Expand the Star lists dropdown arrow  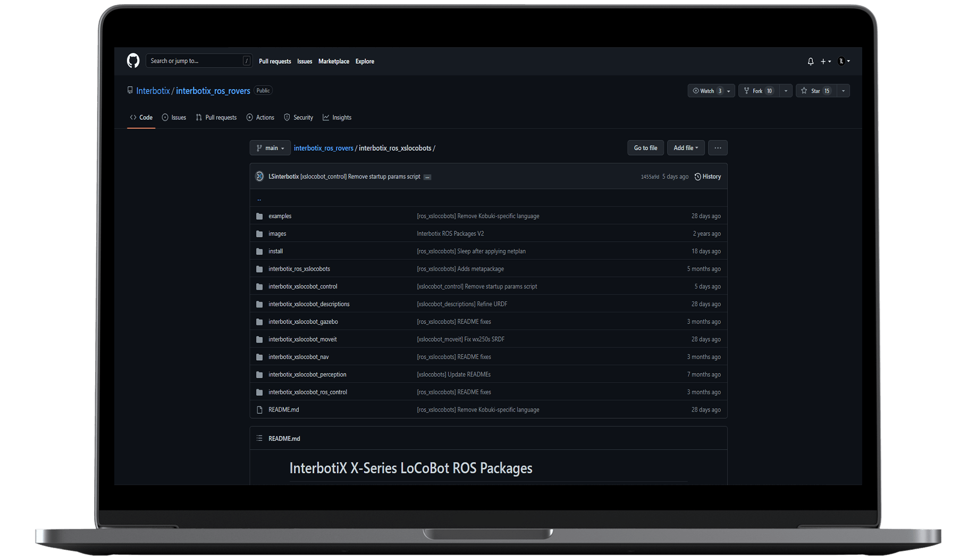click(843, 91)
